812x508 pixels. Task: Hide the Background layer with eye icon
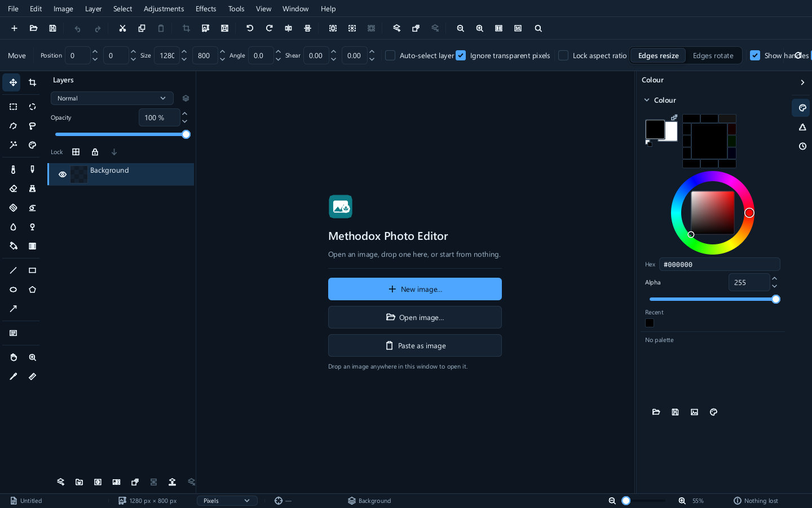[x=63, y=174]
